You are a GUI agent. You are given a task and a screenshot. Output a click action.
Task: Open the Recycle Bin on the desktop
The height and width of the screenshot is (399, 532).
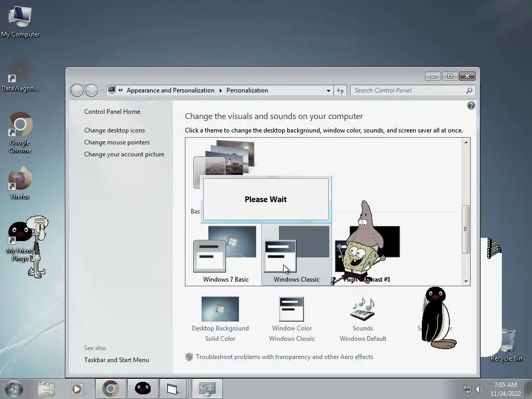point(506,345)
